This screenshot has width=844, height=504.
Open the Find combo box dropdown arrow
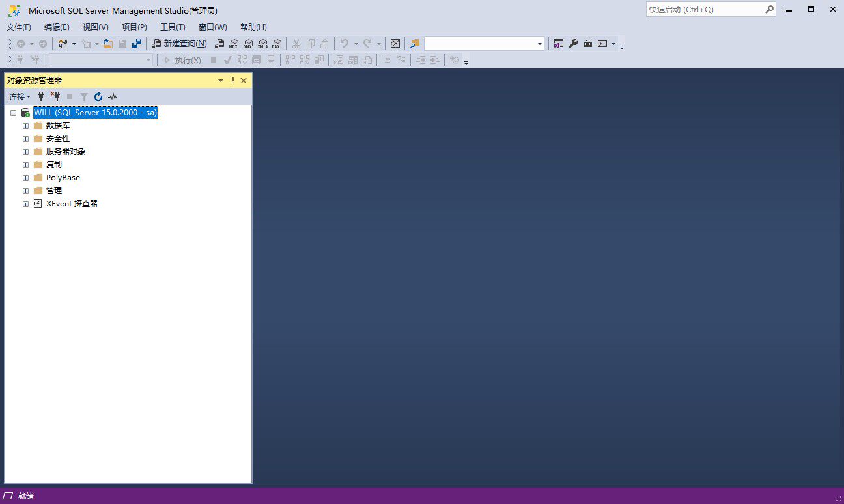pos(540,44)
